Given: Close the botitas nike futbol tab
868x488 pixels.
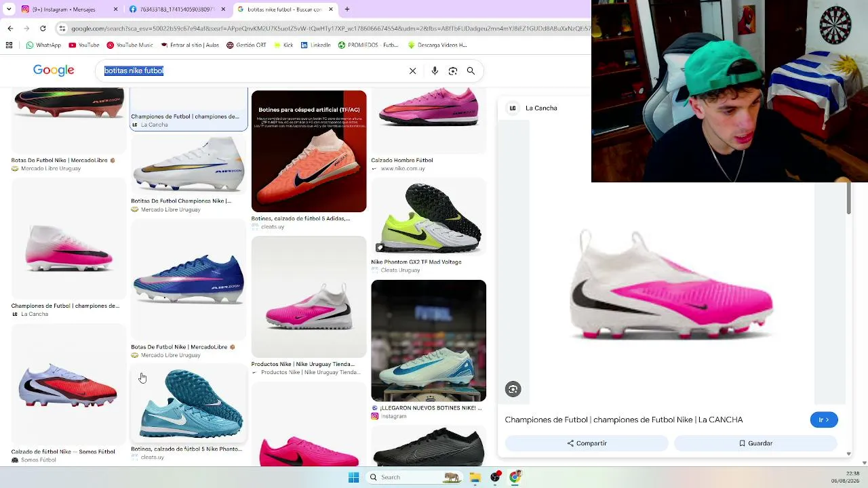Looking at the screenshot, I should 331,9.
